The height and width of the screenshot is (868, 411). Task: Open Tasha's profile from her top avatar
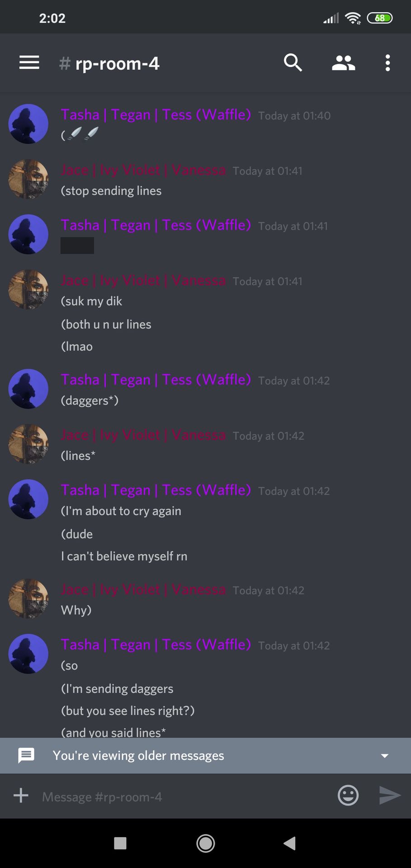click(28, 124)
